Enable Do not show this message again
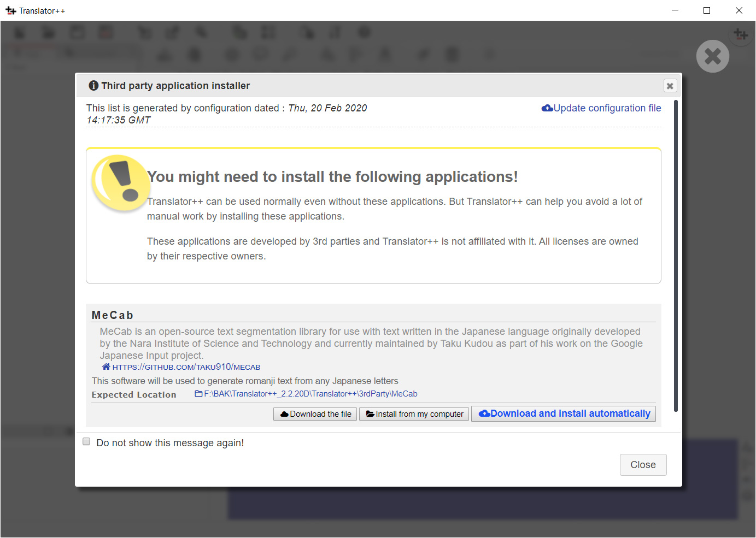 86,442
